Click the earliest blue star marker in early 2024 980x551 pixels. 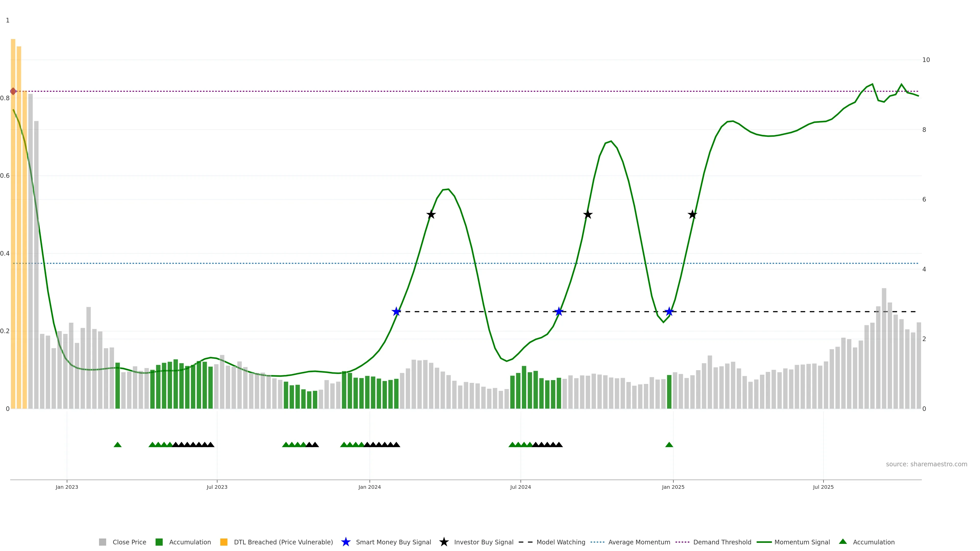396,312
